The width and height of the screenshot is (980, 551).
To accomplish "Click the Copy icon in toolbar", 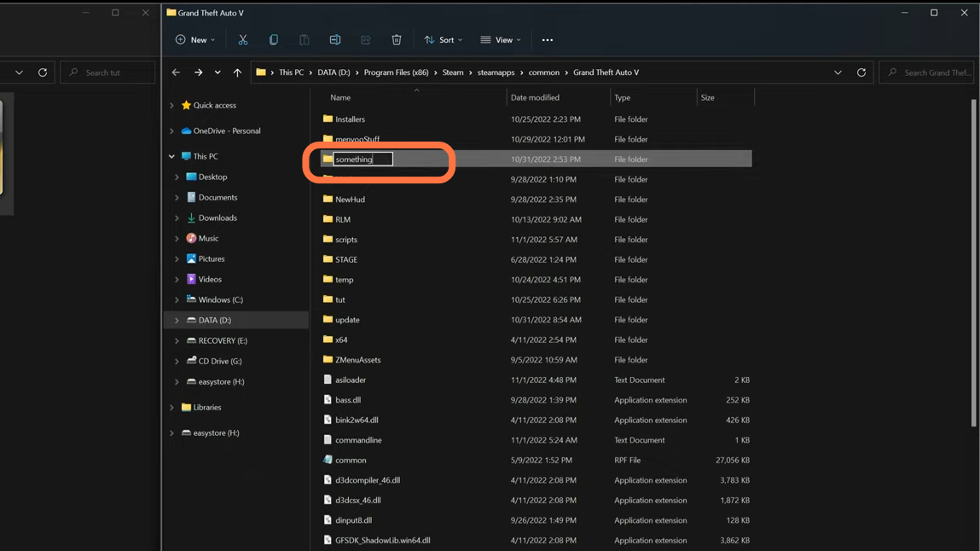I will coord(274,40).
